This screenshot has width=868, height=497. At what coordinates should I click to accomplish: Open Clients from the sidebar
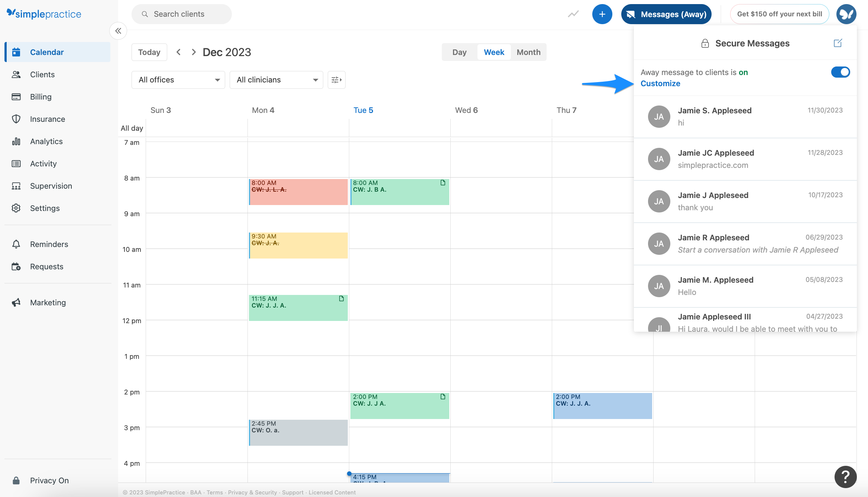[x=58, y=74]
